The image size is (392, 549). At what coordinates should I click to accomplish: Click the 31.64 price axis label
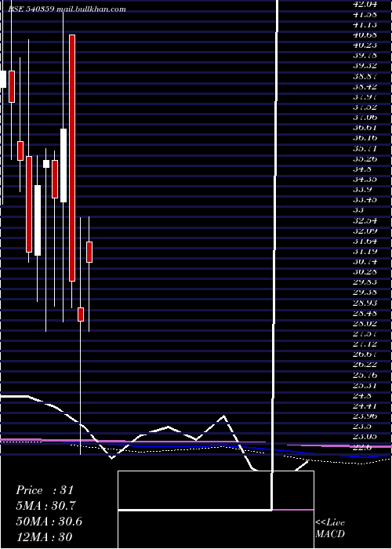point(365,241)
